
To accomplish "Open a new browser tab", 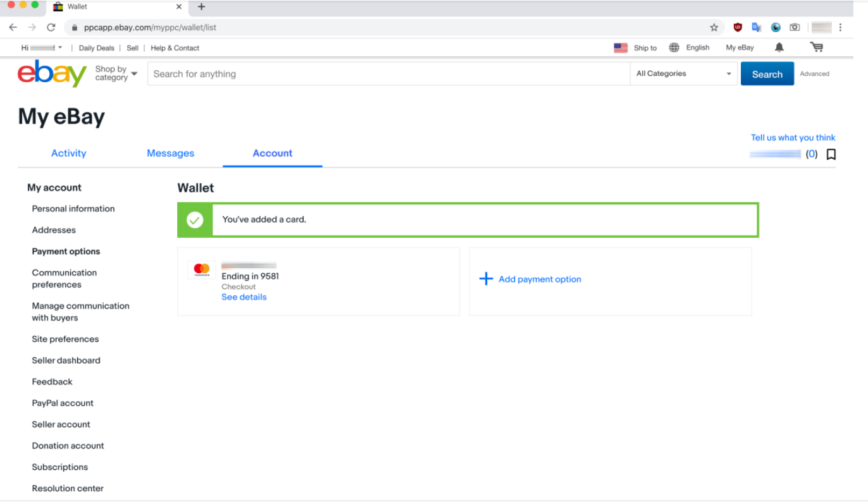I will pos(201,7).
